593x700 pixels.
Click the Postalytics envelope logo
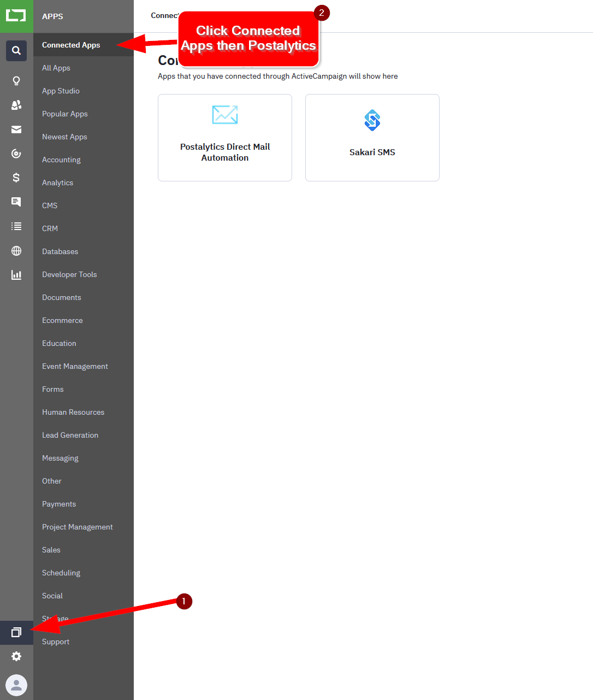[225, 115]
